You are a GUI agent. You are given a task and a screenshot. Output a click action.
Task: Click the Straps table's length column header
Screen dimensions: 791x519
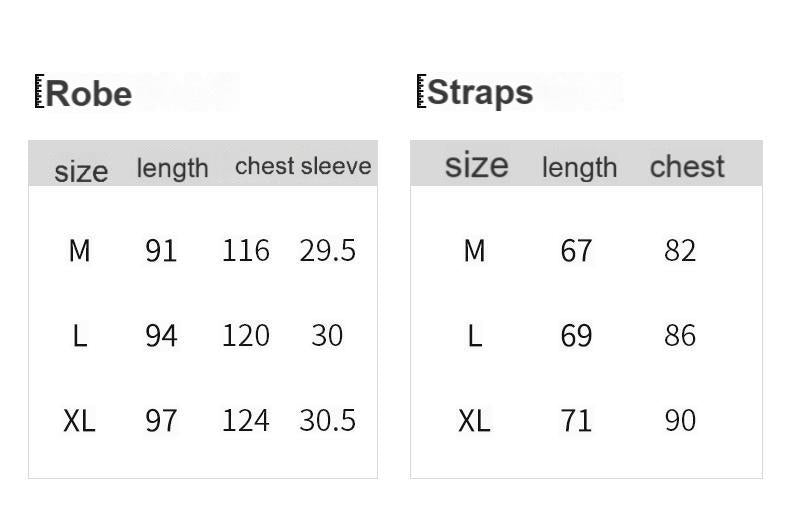[579, 167]
